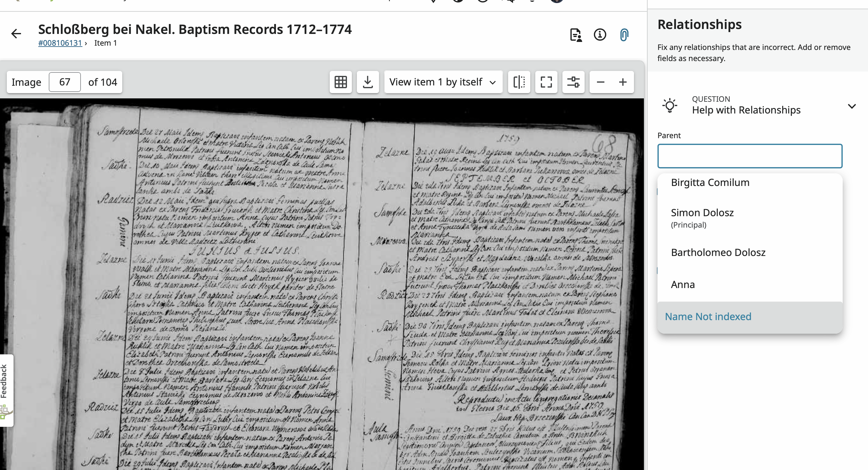Image resolution: width=868 pixels, height=470 pixels.
Task: Open image adjustment sliders settings
Action: pos(573,82)
